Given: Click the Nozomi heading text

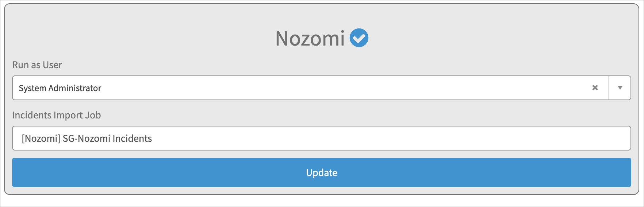Looking at the screenshot, I should [x=310, y=38].
